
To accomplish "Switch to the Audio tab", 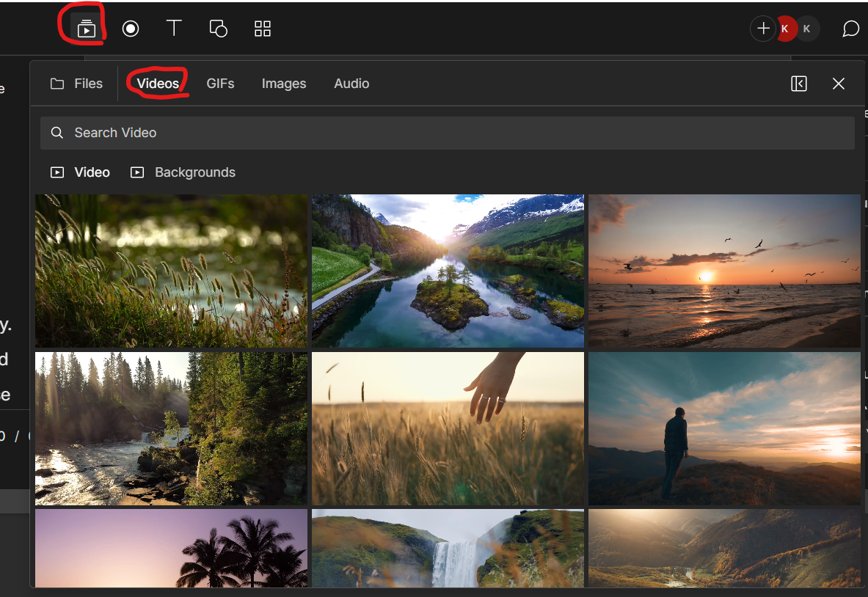I will (351, 84).
